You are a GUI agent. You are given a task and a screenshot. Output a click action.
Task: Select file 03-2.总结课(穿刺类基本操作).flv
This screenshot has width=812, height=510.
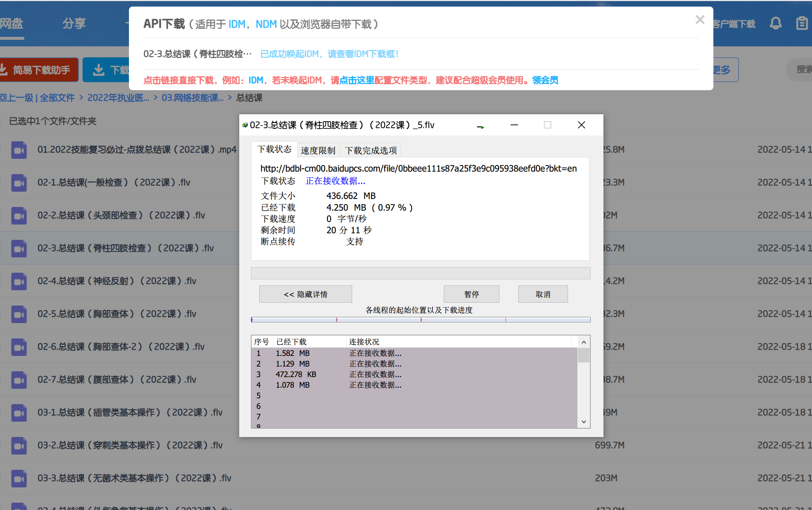tap(130, 445)
